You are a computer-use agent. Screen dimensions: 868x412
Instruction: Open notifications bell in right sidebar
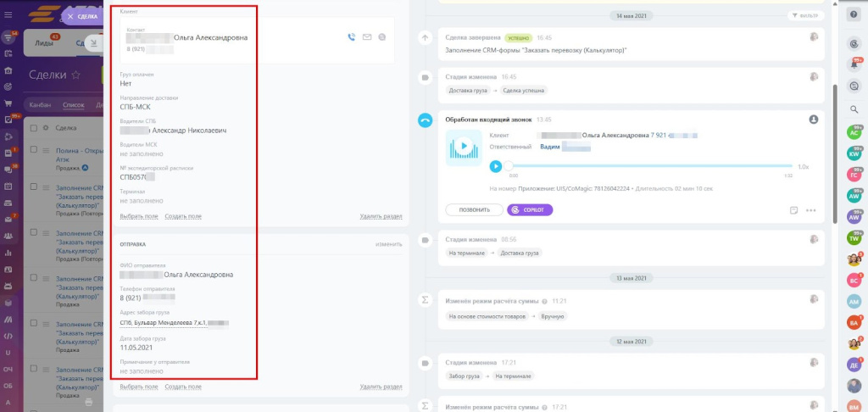point(854,64)
